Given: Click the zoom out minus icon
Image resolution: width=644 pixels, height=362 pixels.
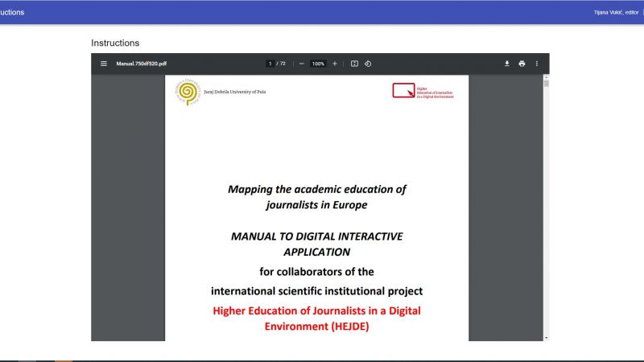Looking at the screenshot, I should pos(302,64).
